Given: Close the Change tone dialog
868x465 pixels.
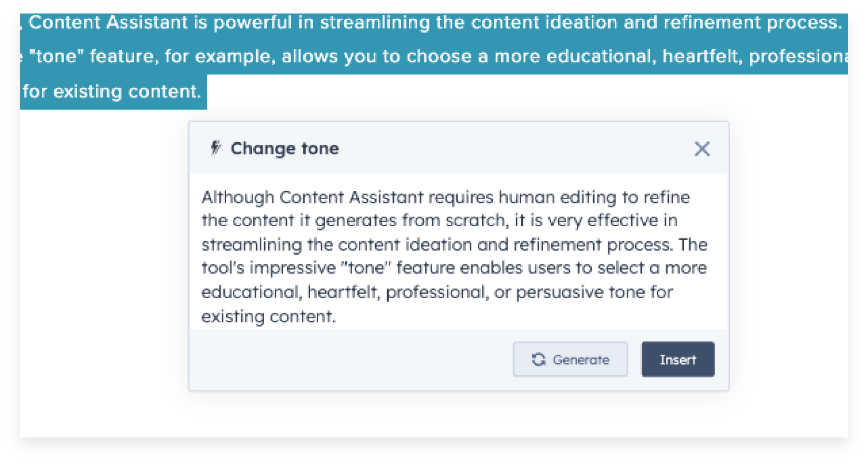Looking at the screenshot, I should coord(702,149).
